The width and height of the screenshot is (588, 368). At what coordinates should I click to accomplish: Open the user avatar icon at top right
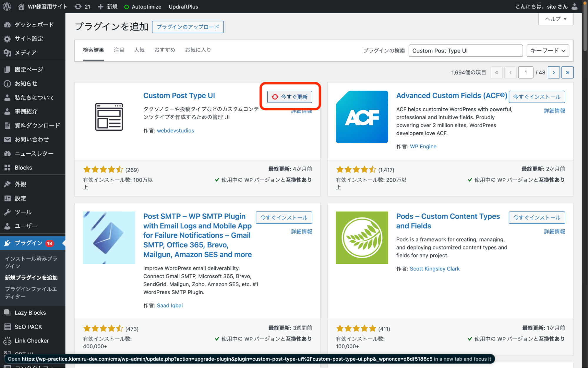coord(574,6)
